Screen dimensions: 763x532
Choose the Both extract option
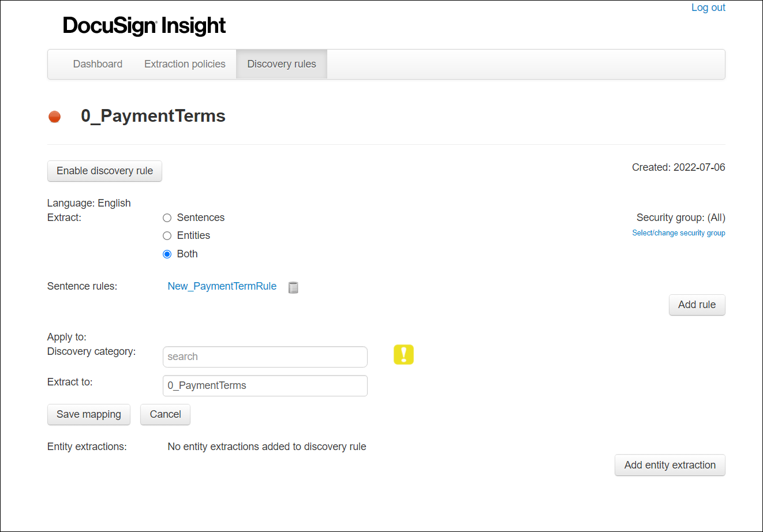167,254
